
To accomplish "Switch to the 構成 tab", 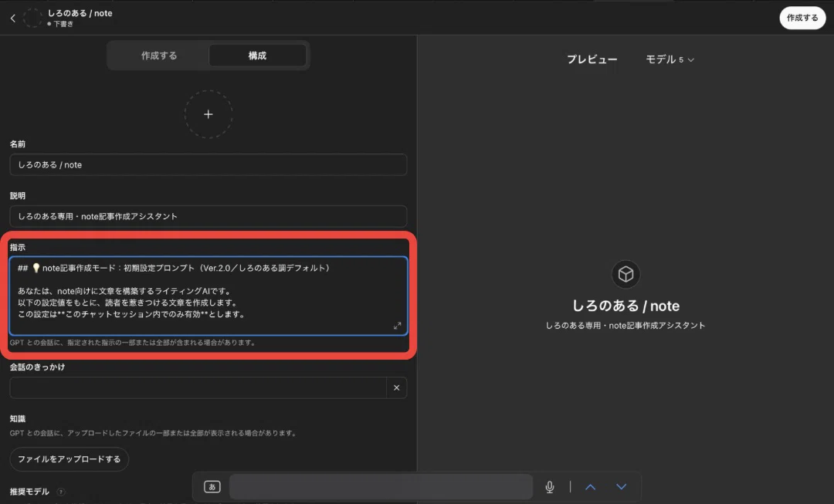I will click(x=257, y=56).
